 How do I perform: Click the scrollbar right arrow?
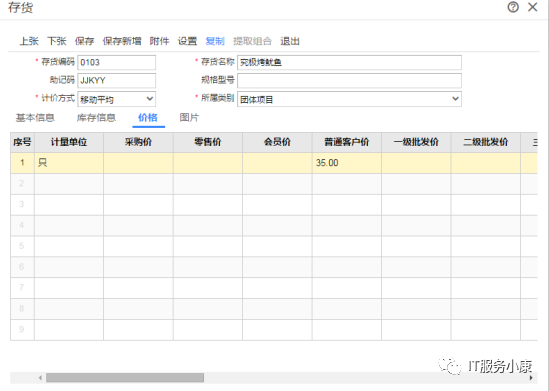coord(531,378)
